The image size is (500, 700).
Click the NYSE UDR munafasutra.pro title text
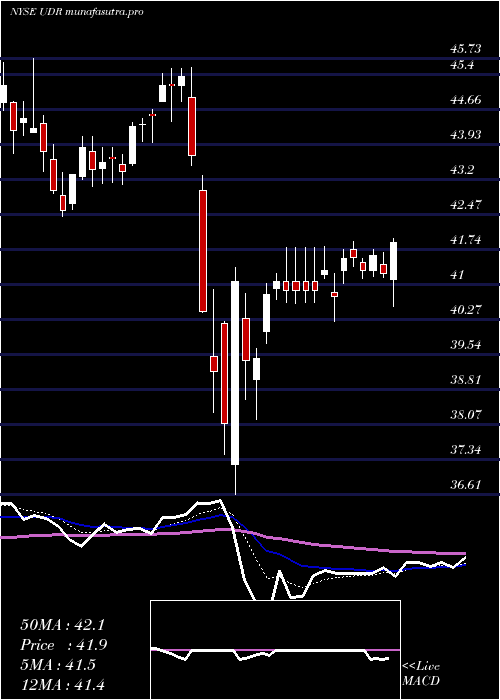[76, 12]
